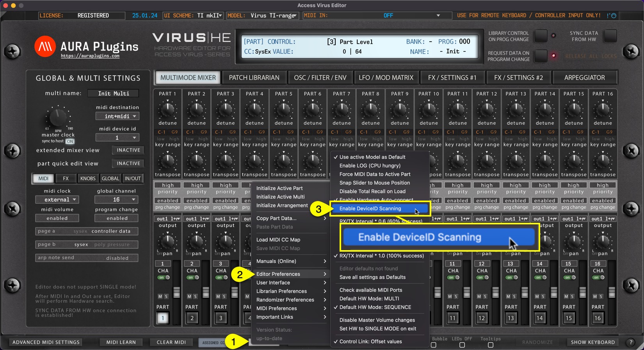Image resolution: width=644 pixels, height=350 pixels.
Task: Open the auraplugins.com link
Action: tap(90, 56)
